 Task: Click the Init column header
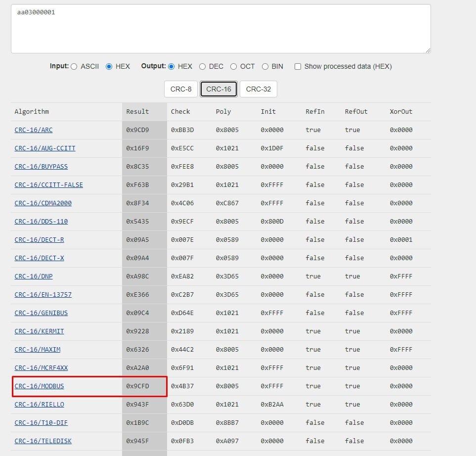[x=268, y=111]
